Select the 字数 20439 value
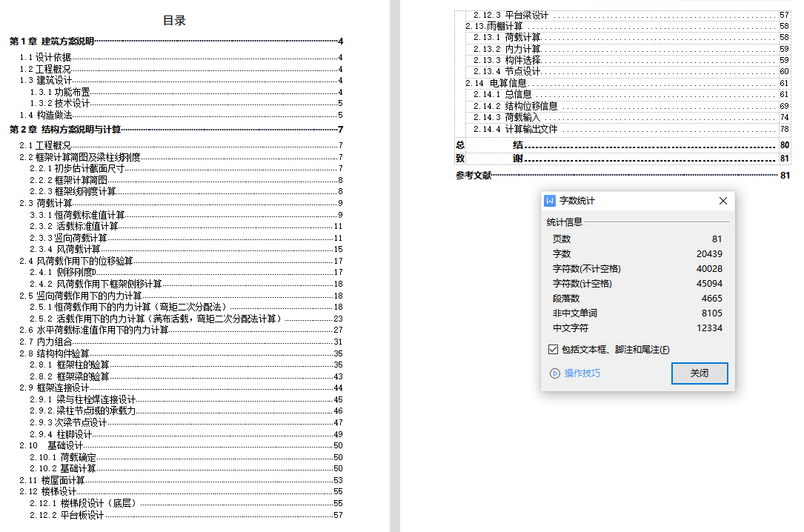 [x=709, y=253]
